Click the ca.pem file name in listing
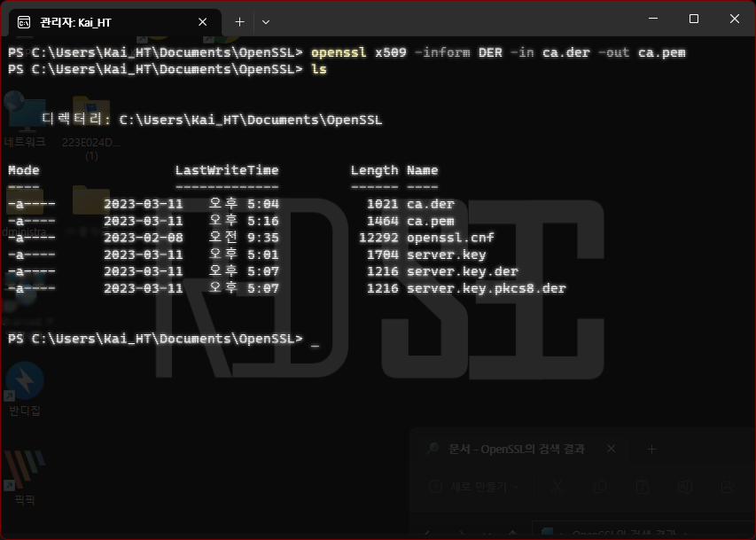Image resolution: width=756 pixels, height=540 pixels. [x=431, y=221]
